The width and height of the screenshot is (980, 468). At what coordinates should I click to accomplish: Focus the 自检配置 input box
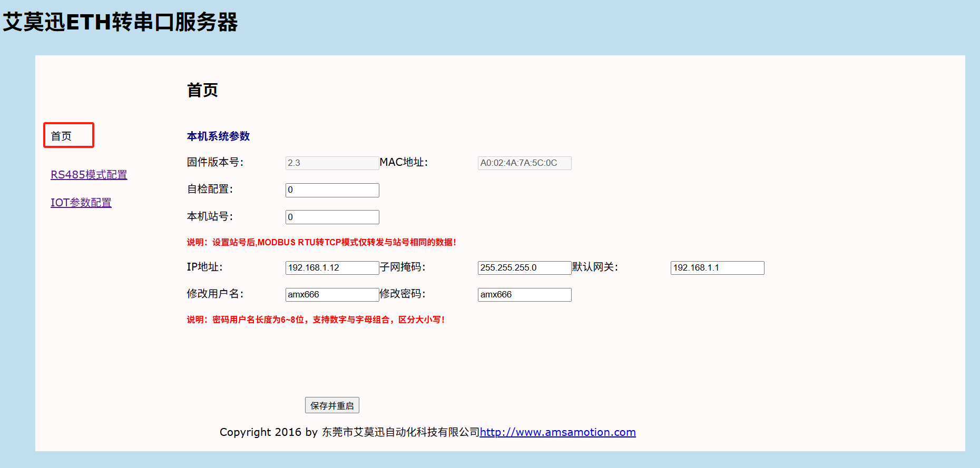pos(332,190)
